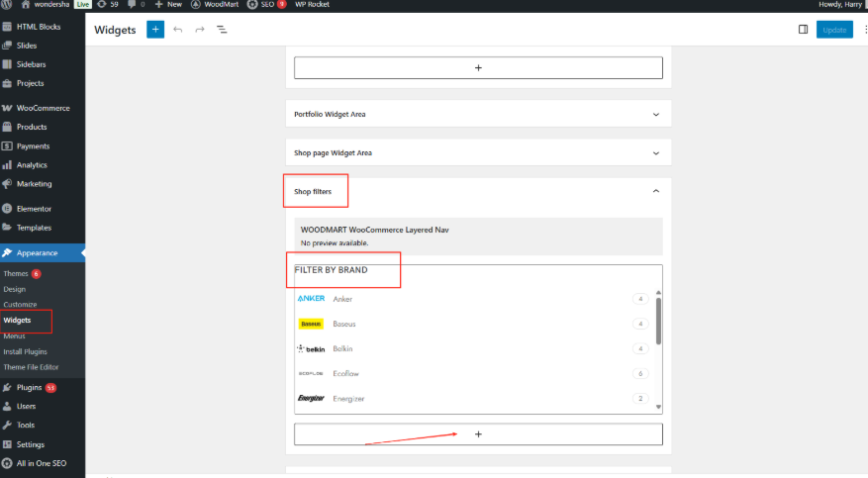Expand the Portfolio Widget Area panel

[655, 115]
